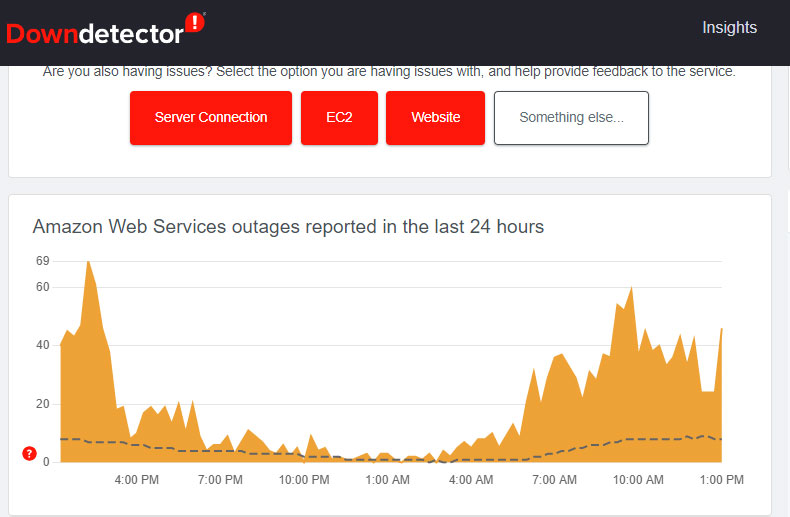
Task: Click the 7:00 AM axis label
Action: click(555, 480)
